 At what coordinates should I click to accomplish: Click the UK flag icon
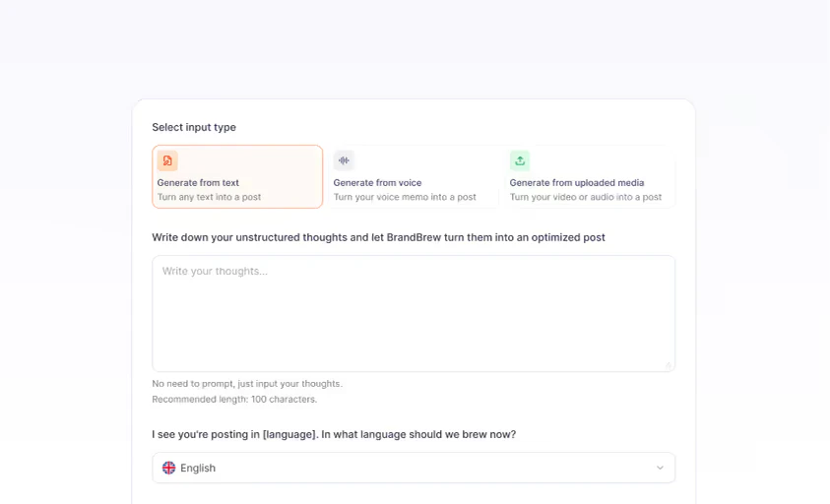[169, 468]
